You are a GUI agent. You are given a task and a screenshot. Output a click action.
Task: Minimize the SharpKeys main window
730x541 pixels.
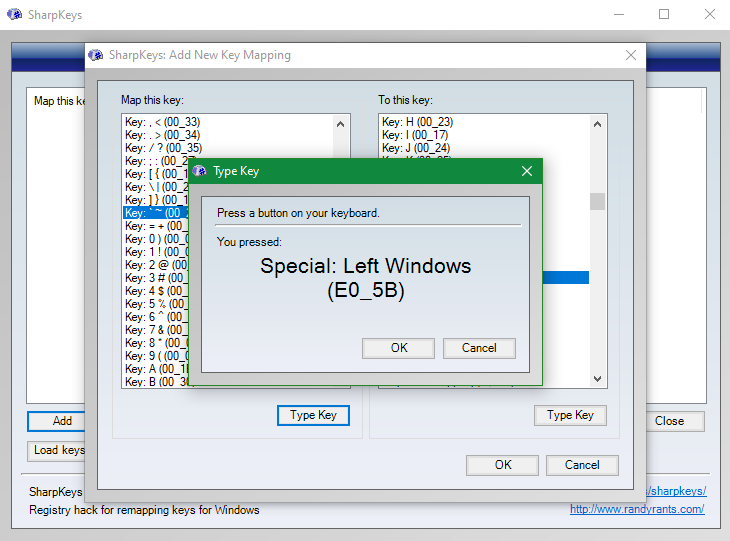[619, 14]
